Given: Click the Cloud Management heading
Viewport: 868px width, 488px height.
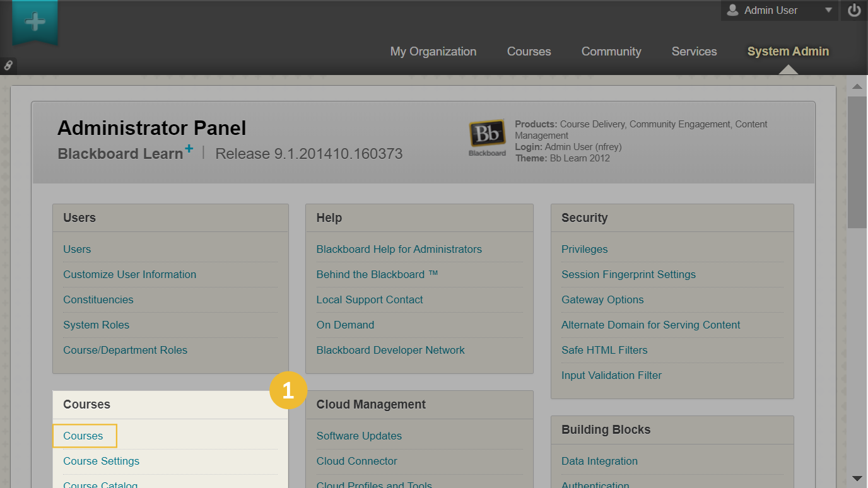Looking at the screenshot, I should coord(371,405).
